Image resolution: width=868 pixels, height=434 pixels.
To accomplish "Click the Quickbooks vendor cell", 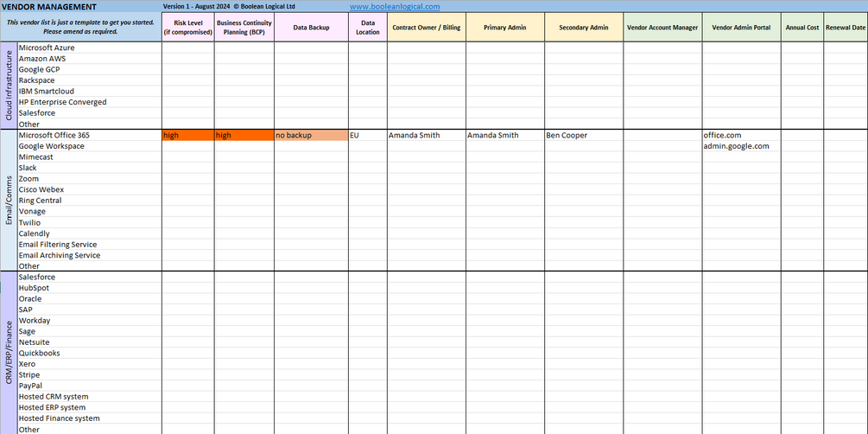I will click(90, 353).
